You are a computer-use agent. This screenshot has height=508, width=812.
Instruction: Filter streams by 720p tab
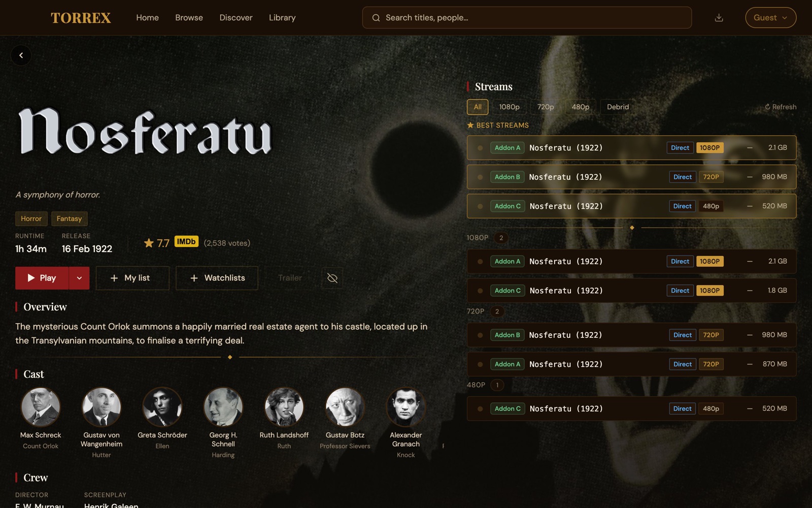[x=546, y=107]
